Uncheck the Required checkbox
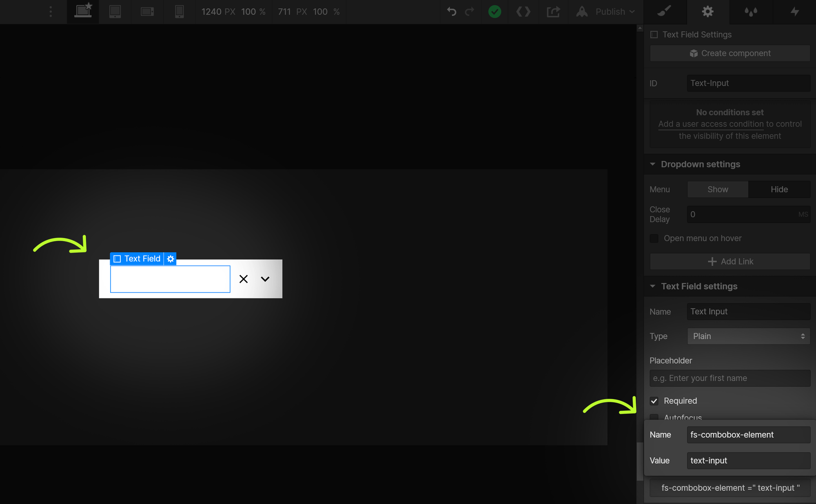Screen dimensions: 816x504 (654, 401)
